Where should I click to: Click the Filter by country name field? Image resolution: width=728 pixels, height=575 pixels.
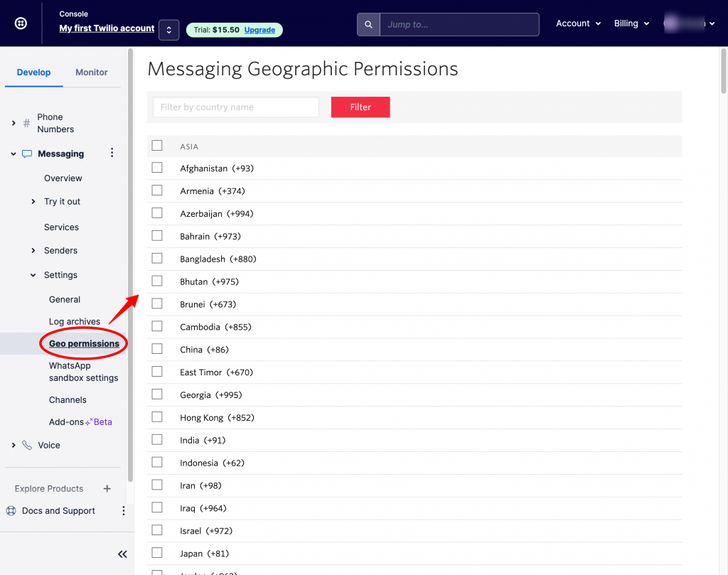coord(236,107)
